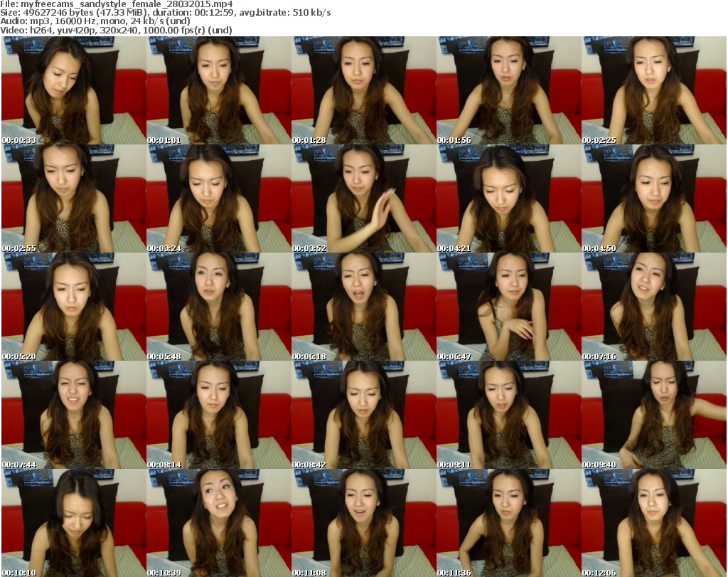Choose the frame stamped 00:08:14
This screenshot has height=577, width=728.
tap(219, 415)
